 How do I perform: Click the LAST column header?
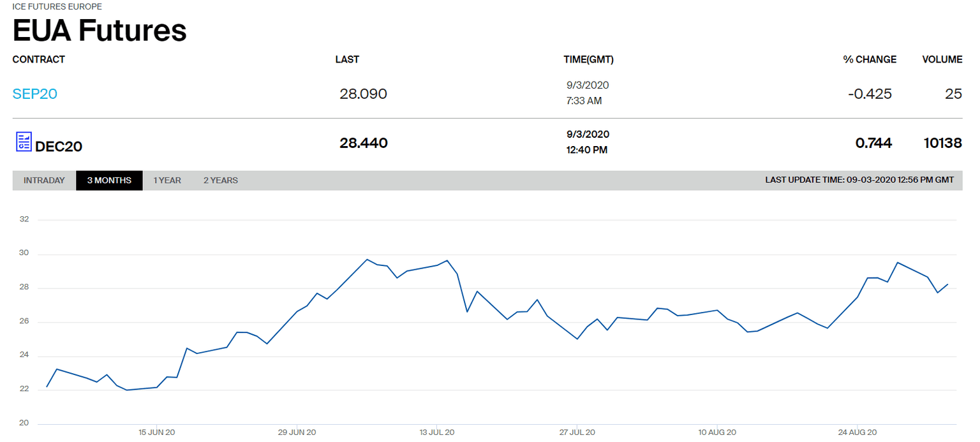point(347,59)
